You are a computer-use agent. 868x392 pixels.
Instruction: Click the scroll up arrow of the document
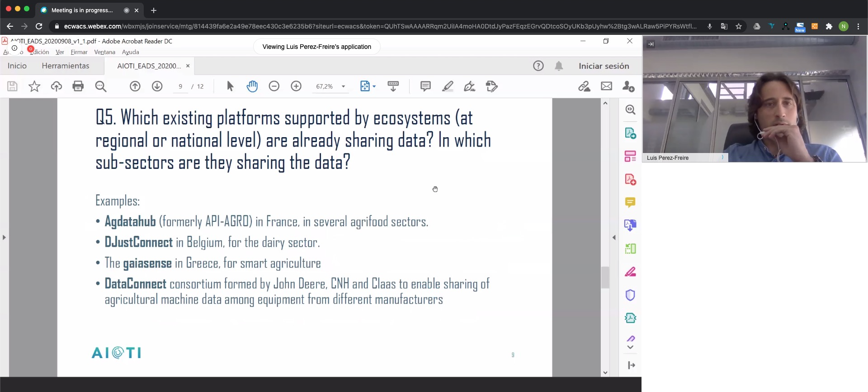(605, 103)
